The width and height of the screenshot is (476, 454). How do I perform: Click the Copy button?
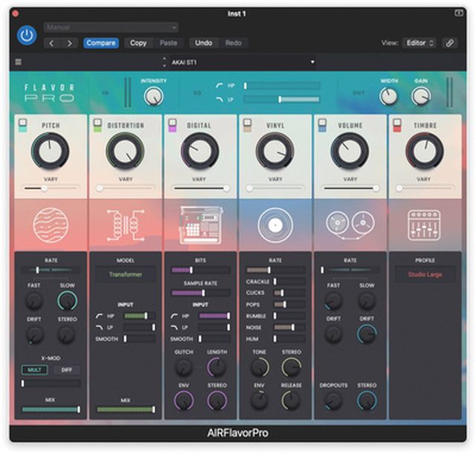coord(138,43)
